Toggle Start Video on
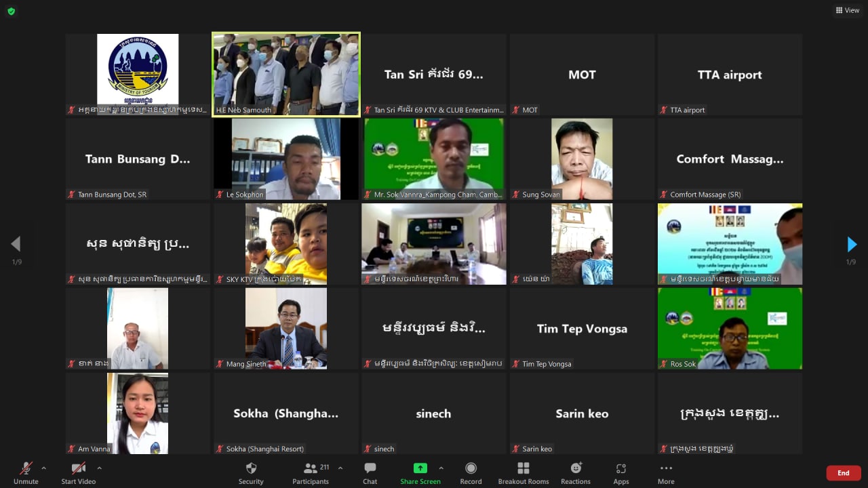 click(79, 468)
